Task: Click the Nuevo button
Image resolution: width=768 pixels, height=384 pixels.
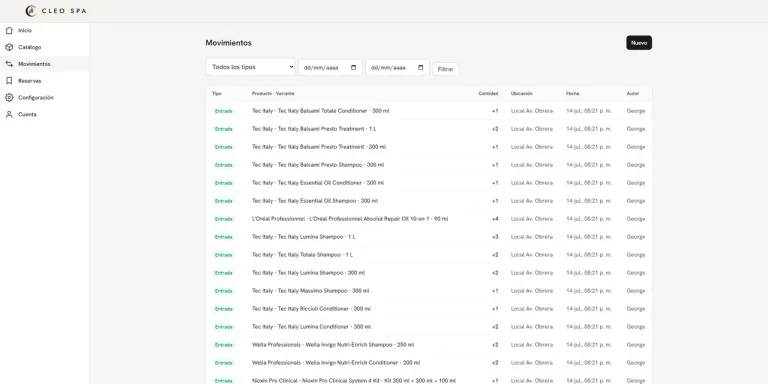Action: 639,43
